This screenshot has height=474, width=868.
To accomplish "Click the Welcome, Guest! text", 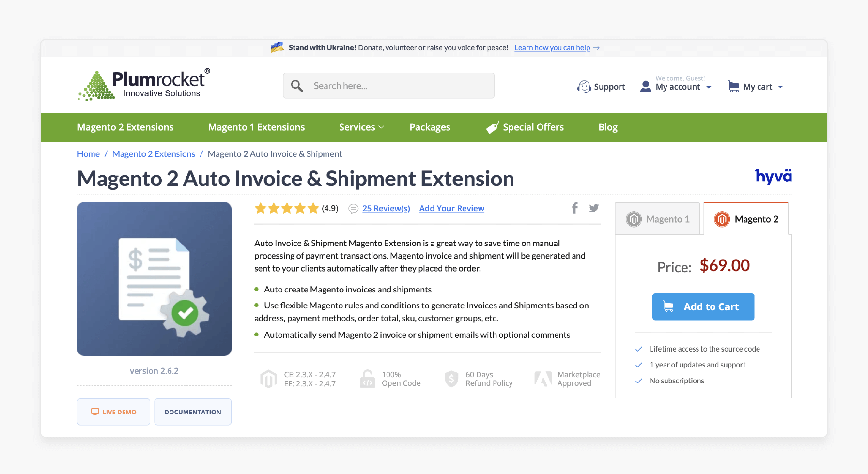I will [680, 78].
